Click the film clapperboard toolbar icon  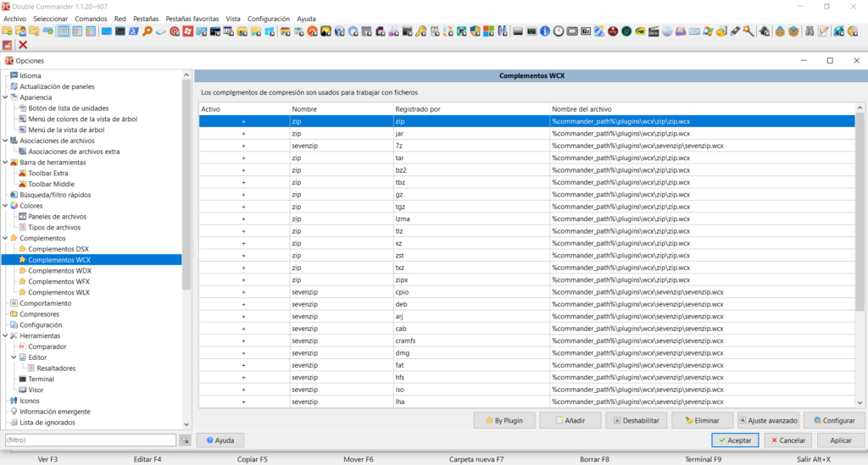click(654, 31)
